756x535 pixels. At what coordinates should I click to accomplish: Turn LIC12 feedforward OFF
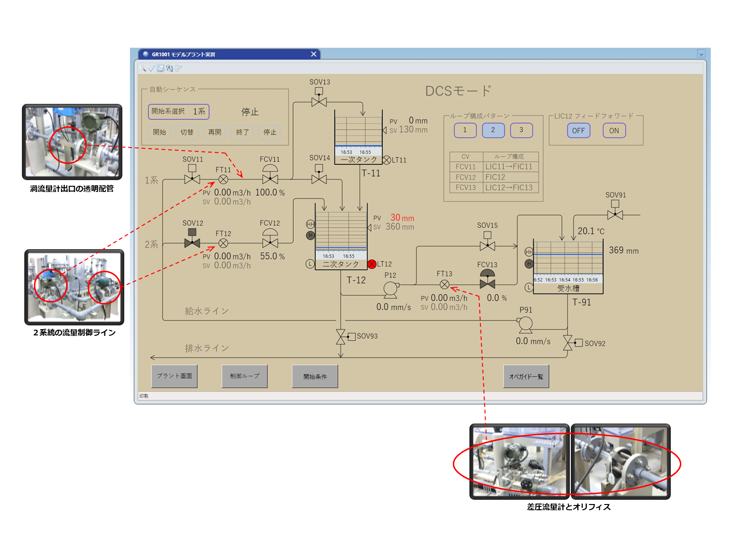click(578, 131)
